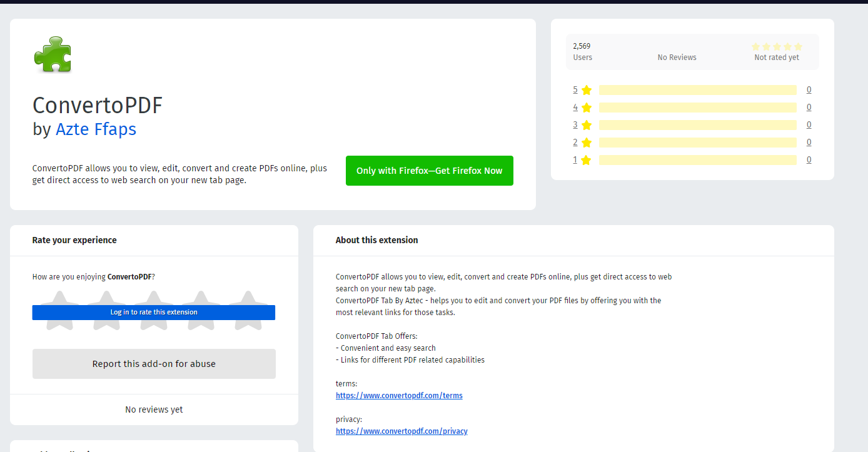The height and width of the screenshot is (452, 868).
Task: Click the 1-star yellow rating bar
Action: click(x=697, y=160)
